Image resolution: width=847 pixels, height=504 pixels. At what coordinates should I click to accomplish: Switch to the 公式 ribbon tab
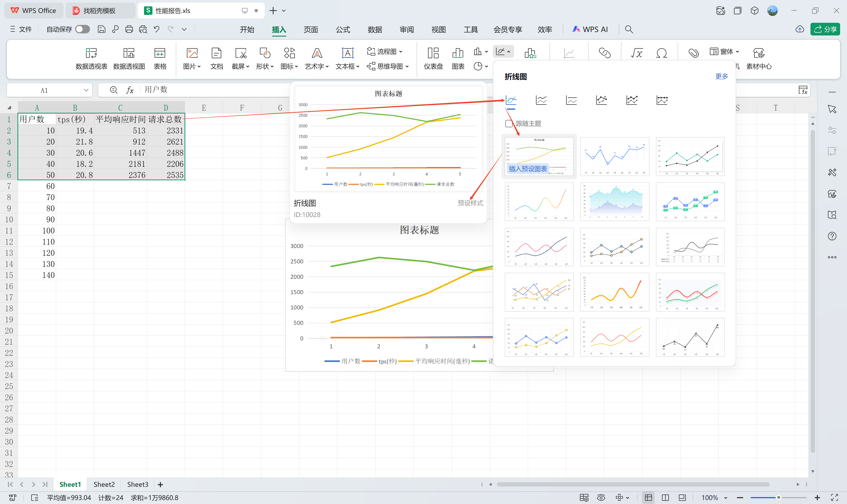[x=343, y=30]
